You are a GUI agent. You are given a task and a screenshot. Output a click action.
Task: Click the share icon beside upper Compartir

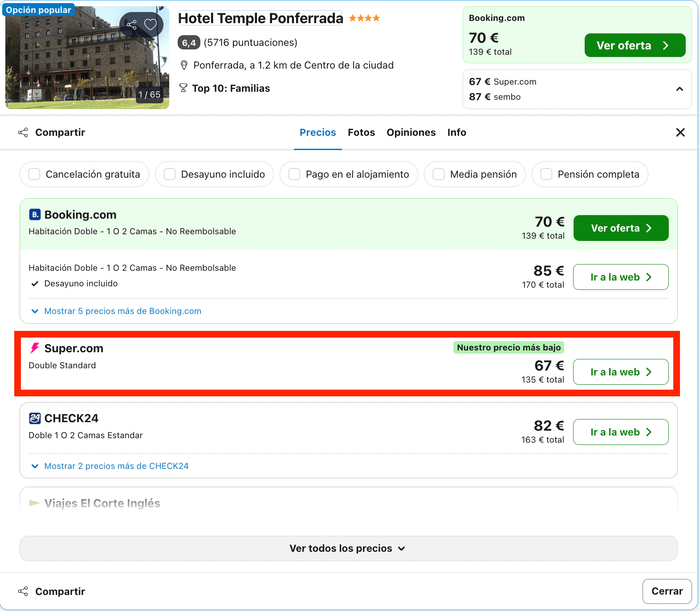pyautogui.click(x=23, y=132)
